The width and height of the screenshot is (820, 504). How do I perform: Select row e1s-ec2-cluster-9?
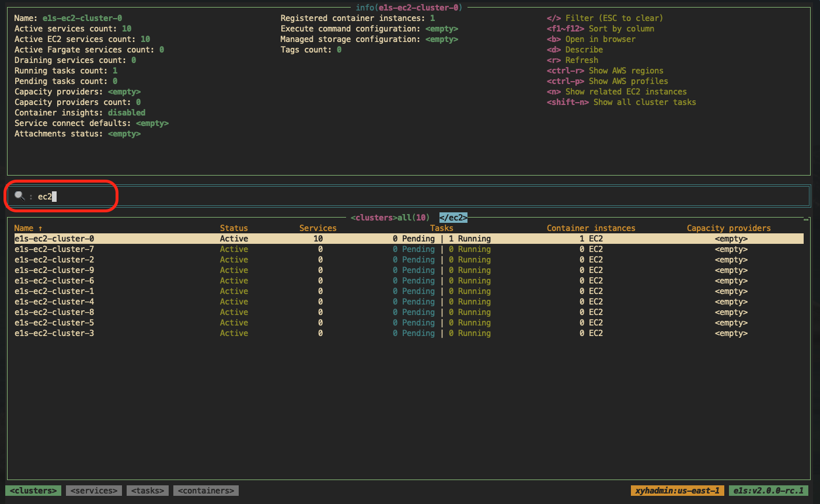[409, 270]
